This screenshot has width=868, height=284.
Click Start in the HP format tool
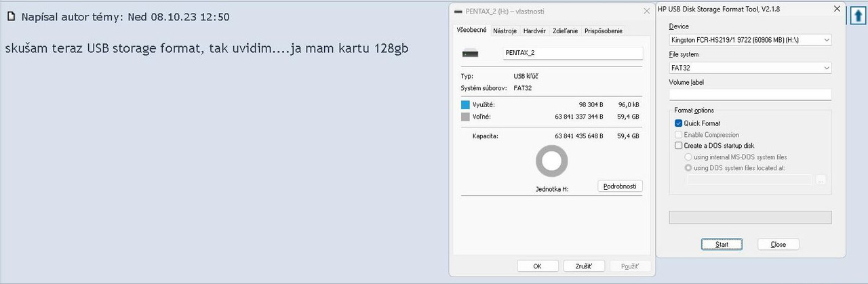(722, 244)
